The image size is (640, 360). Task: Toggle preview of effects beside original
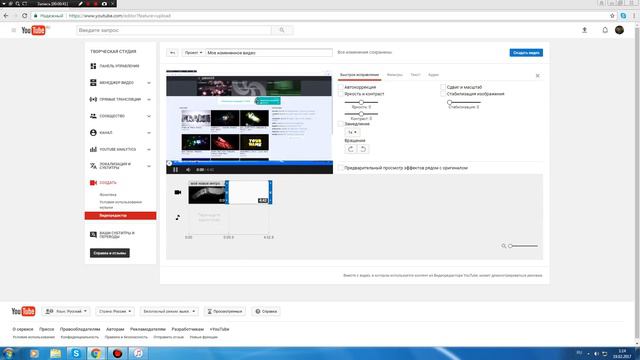click(341, 168)
